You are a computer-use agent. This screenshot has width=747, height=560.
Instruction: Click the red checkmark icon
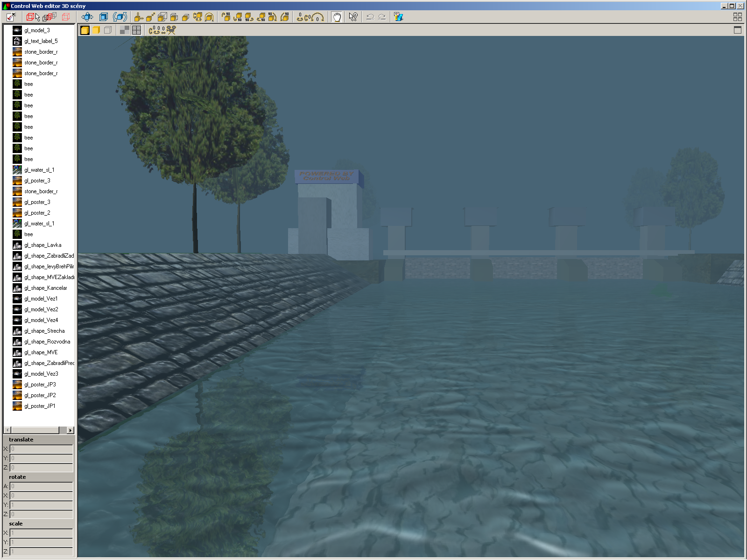click(x=11, y=17)
